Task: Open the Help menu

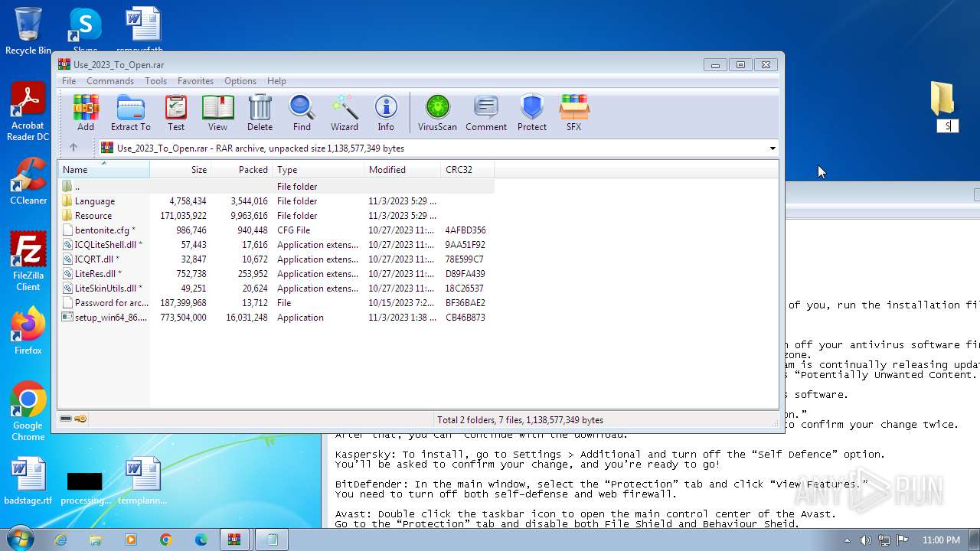Action: [276, 81]
